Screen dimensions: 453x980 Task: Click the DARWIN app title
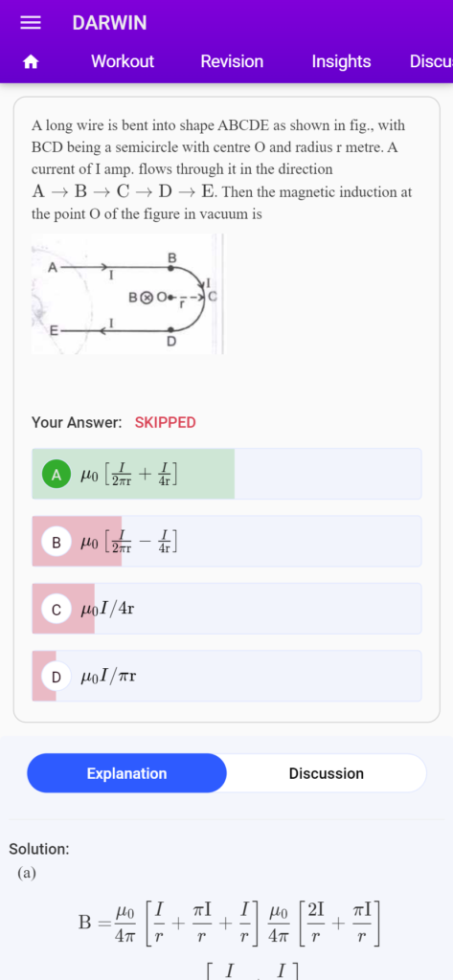coord(109,23)
